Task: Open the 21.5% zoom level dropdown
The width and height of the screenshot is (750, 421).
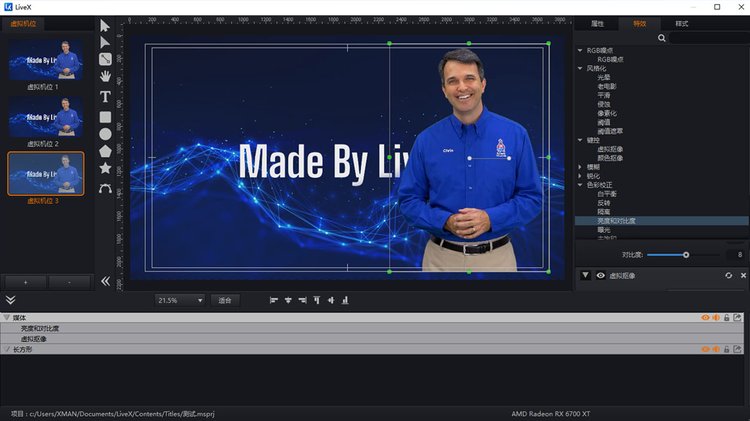Action: (x=180, y=299)
